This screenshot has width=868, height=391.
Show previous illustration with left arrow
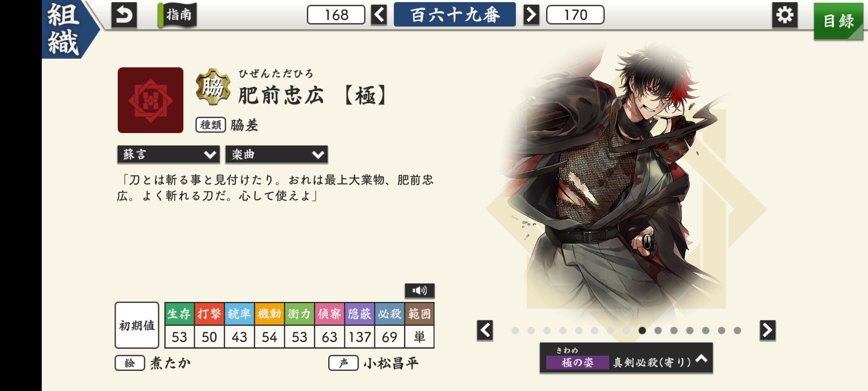(x=485, y=330)
